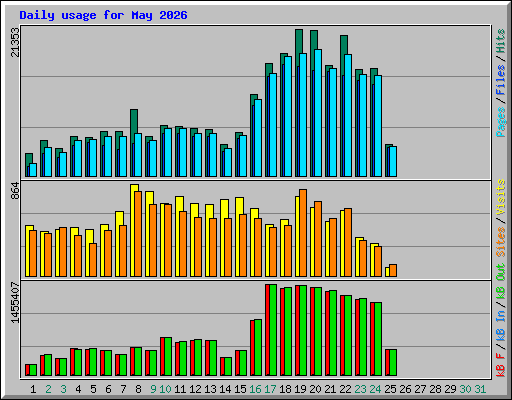The image size is (512, 400).
Task: Click day label 29 on the x-axis
Action: 450,389
